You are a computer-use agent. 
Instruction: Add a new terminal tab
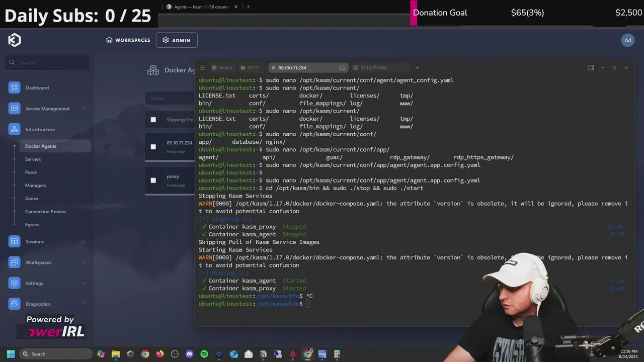(x=417, y=68)
